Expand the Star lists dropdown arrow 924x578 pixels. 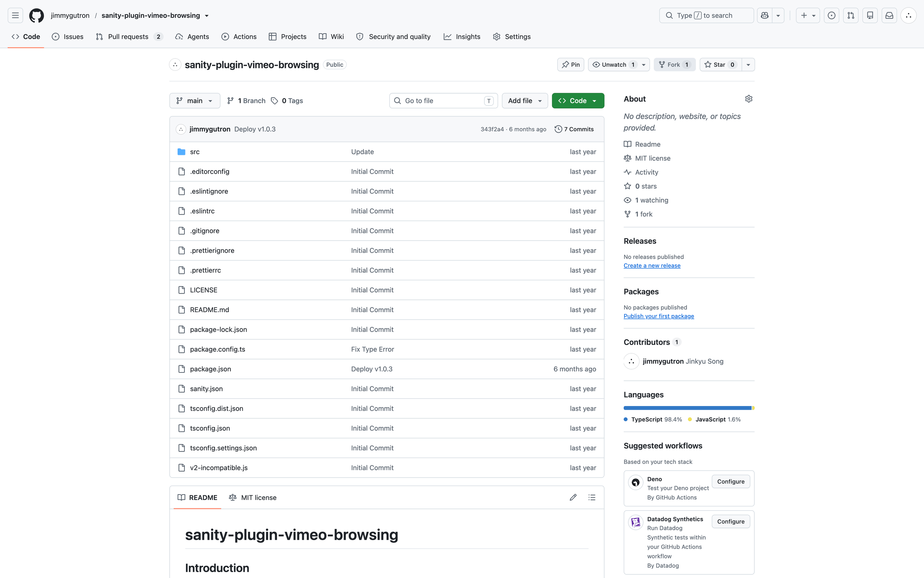[x=748, y=65]
